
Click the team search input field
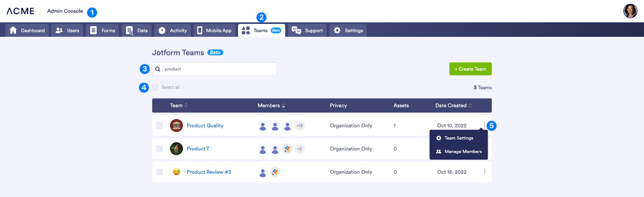[217, 69]
